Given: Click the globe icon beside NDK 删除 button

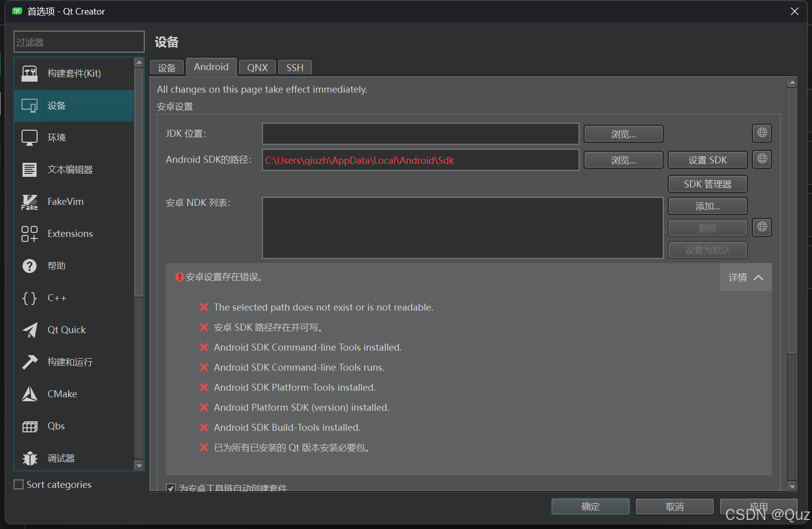Looking at the screenshot, I should point(762,227).
